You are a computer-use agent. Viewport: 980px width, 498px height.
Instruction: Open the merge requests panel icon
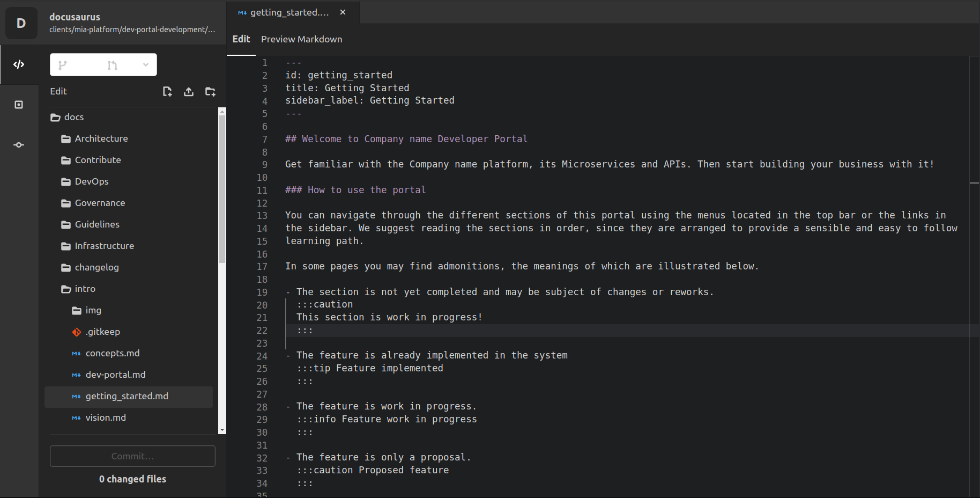coord(19,105)
